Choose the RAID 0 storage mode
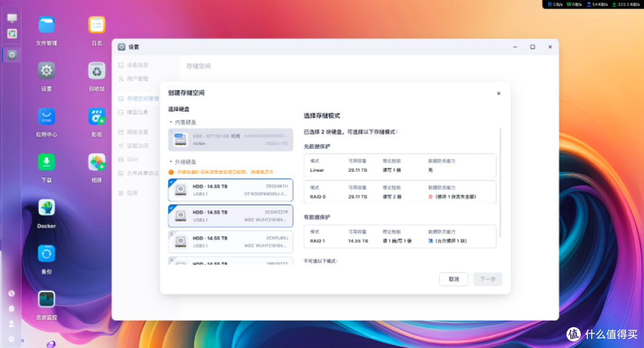The height and width of the screenshot is (348, 644). [400, 192]
